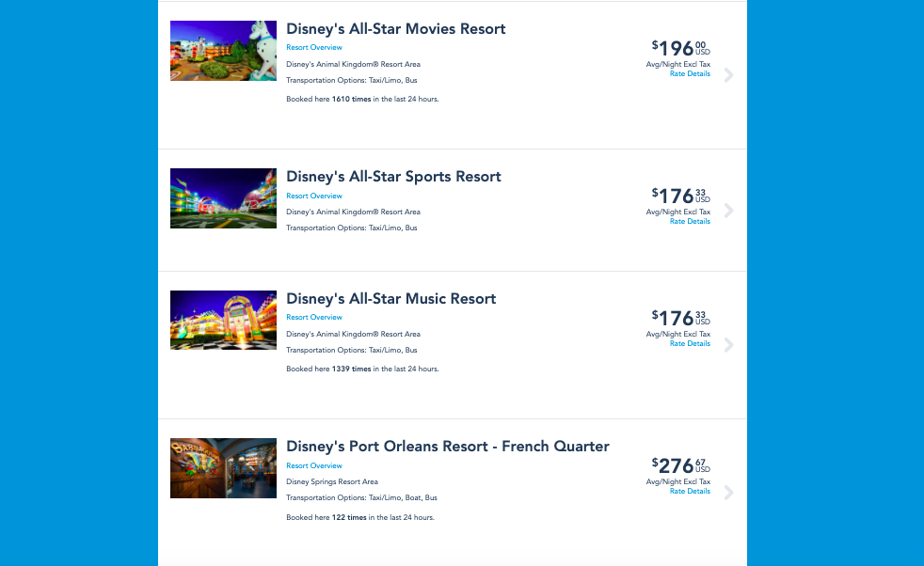Click Resort Overview link for All-Star Sports
The image size is (924, 566).
coord(314,197)
